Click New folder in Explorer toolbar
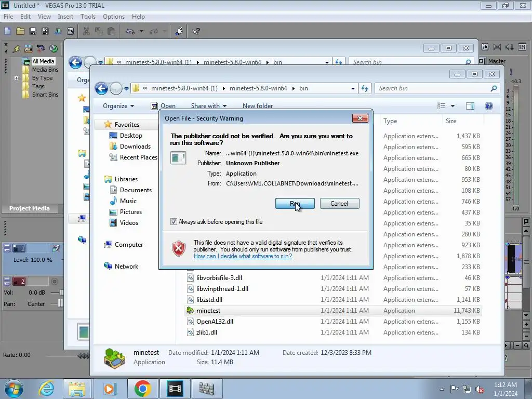Viewport: 532px width, 399px height. (x=258, y=106)
